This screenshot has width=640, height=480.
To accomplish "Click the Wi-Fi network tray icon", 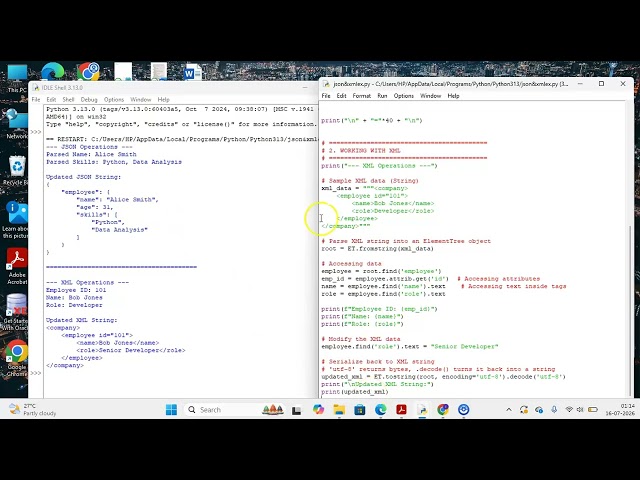I will [569, 409].
